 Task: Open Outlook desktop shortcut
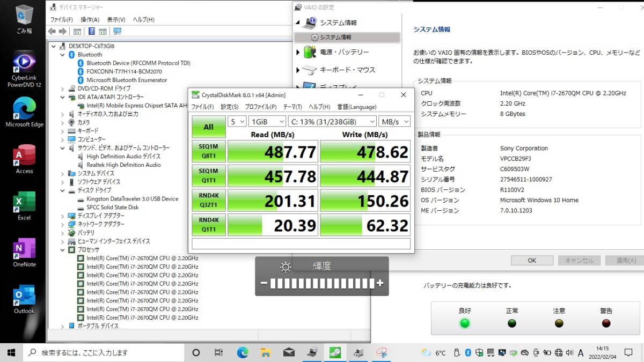click(x=24, y=299)
